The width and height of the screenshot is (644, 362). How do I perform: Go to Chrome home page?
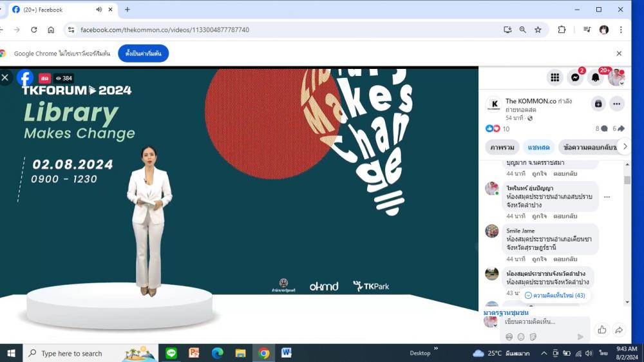click(51, 30)
